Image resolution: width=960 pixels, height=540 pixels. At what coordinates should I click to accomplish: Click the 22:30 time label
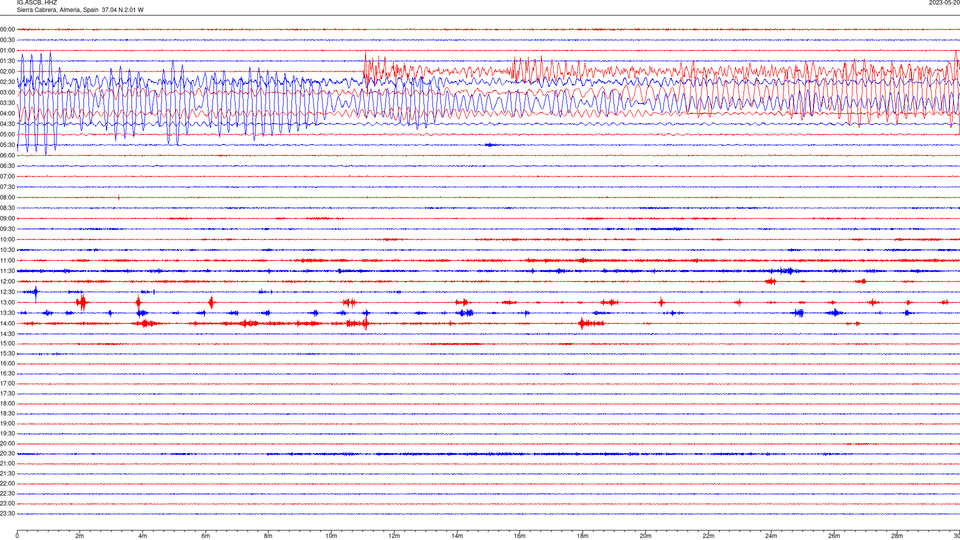[7, 493]
